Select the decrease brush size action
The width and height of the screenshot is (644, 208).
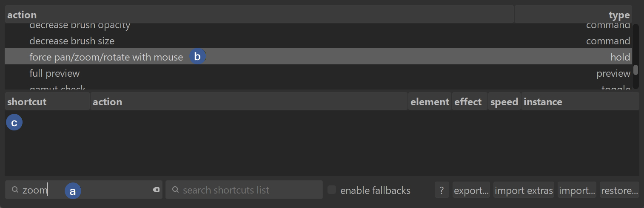point(72,41)
